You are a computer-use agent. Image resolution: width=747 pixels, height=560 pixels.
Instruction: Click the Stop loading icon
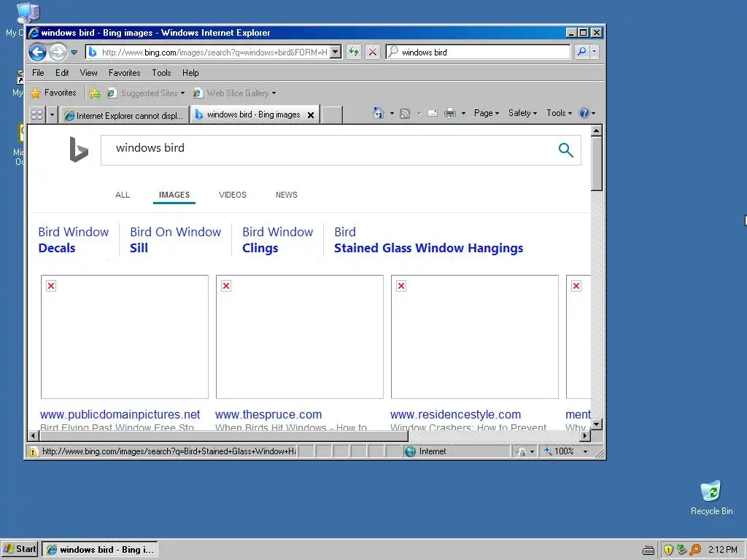point(373,52)
